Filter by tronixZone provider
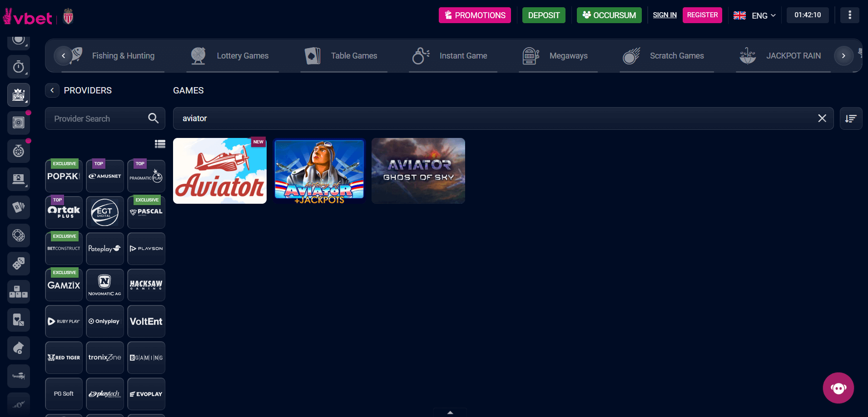The height and width of the screenshot is (417, 868). click(x=105, y=358)
